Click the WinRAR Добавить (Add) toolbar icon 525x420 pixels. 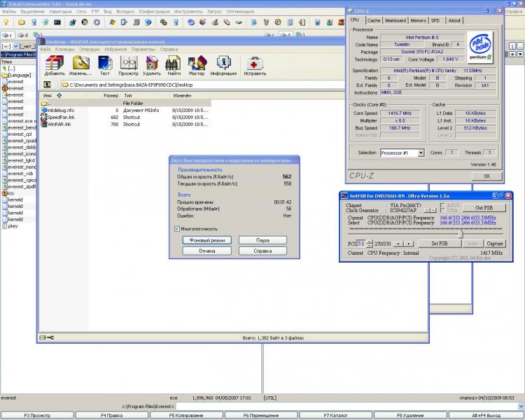pos(55,62)
